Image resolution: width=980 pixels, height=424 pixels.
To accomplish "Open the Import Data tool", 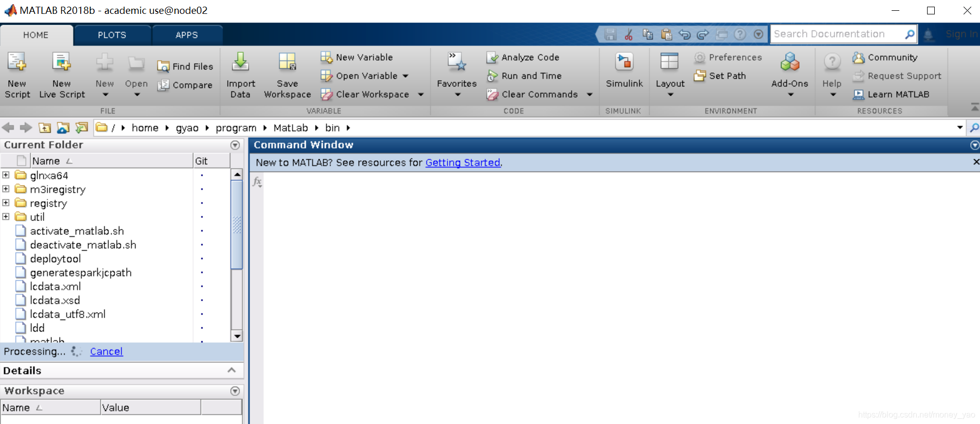I will (240, 63).
